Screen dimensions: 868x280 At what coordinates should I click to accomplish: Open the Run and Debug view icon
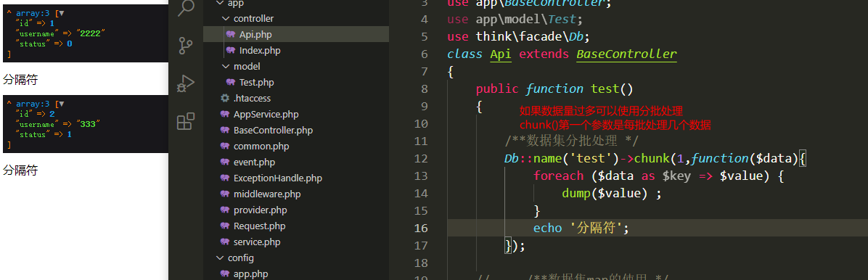click(x=186, y=83)
